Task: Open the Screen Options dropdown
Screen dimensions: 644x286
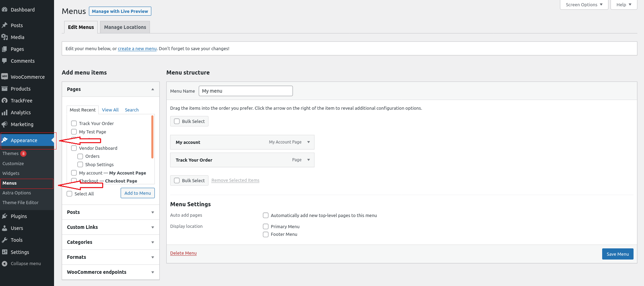Action: click(x=584, y=5)
